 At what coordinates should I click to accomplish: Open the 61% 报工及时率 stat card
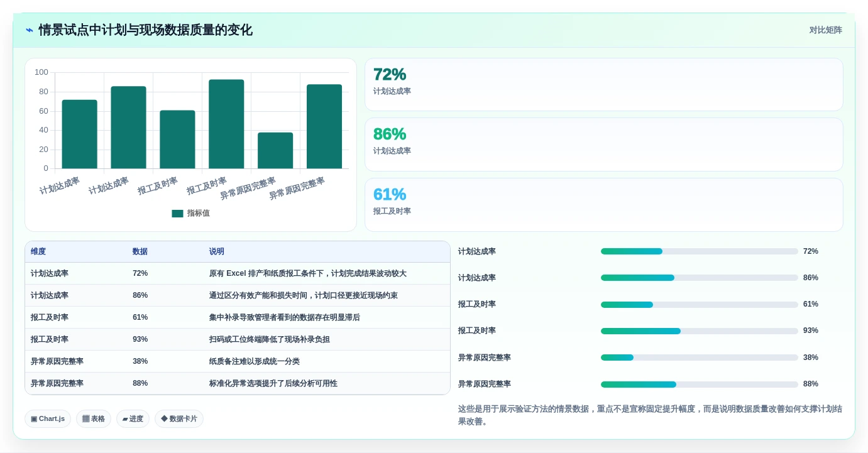point(604,205)
